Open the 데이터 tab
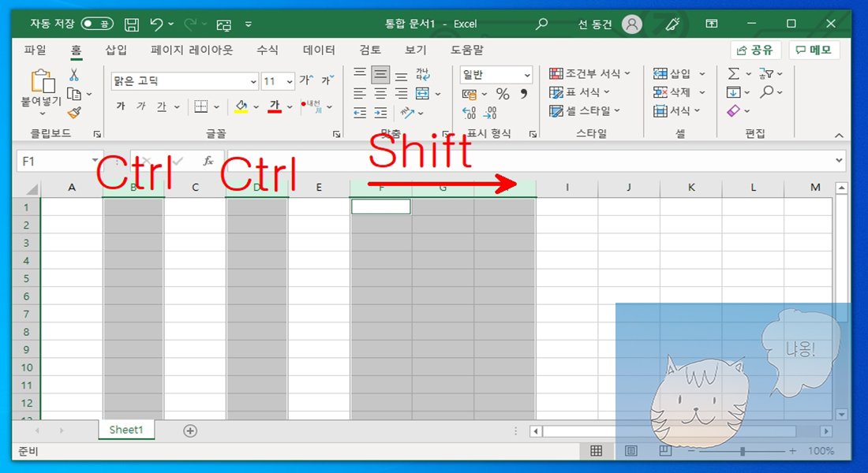The width and height of the screenshot is (868, 473). tap(319, 50)
